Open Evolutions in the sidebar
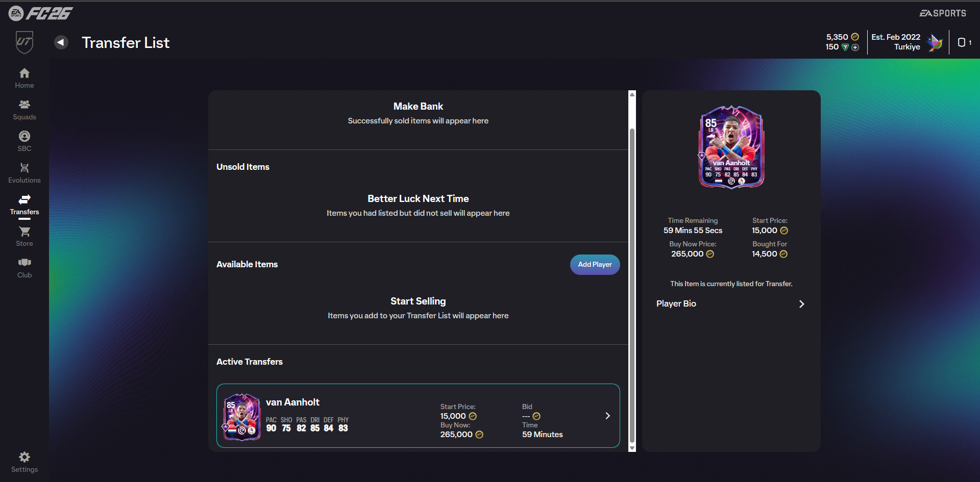This screenshot has height=482, width=980. coord(24,173)
